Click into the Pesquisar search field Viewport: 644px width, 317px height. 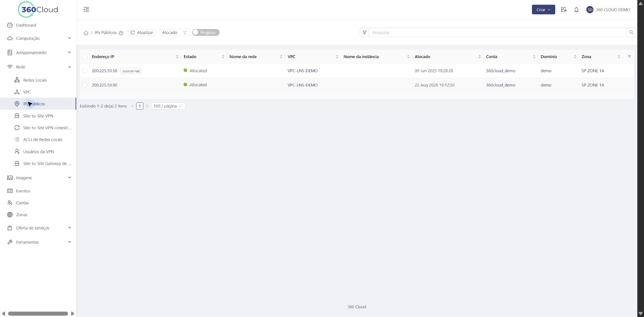point(498,33)
